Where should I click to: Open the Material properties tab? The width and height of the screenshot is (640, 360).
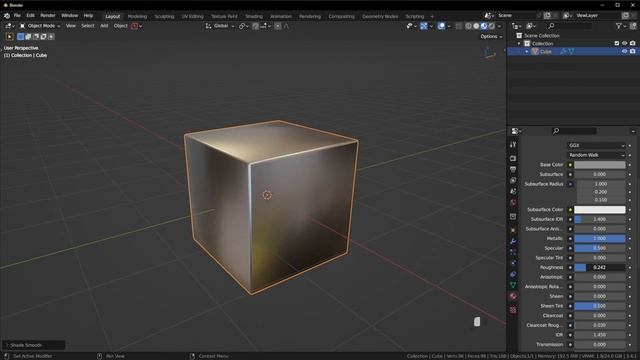coord(513,296)
